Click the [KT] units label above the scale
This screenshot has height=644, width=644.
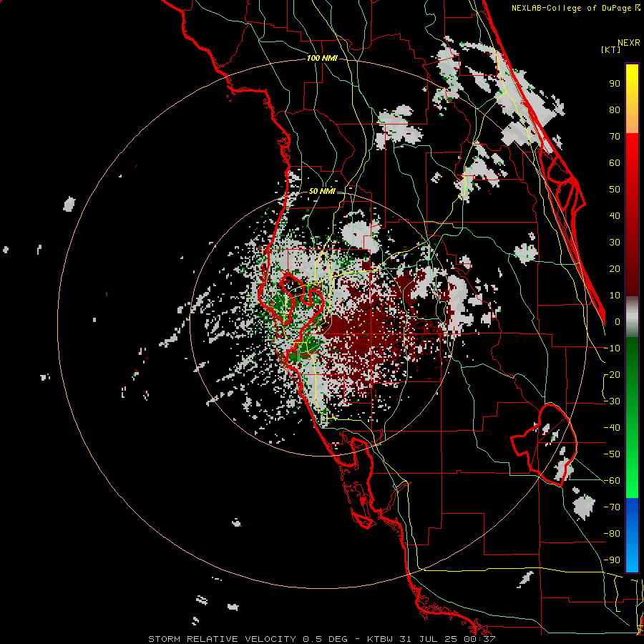coord(610,49)
